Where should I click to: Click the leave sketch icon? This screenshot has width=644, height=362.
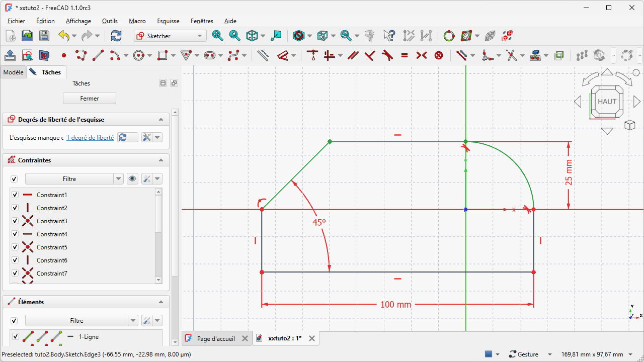tap(10, 55)
